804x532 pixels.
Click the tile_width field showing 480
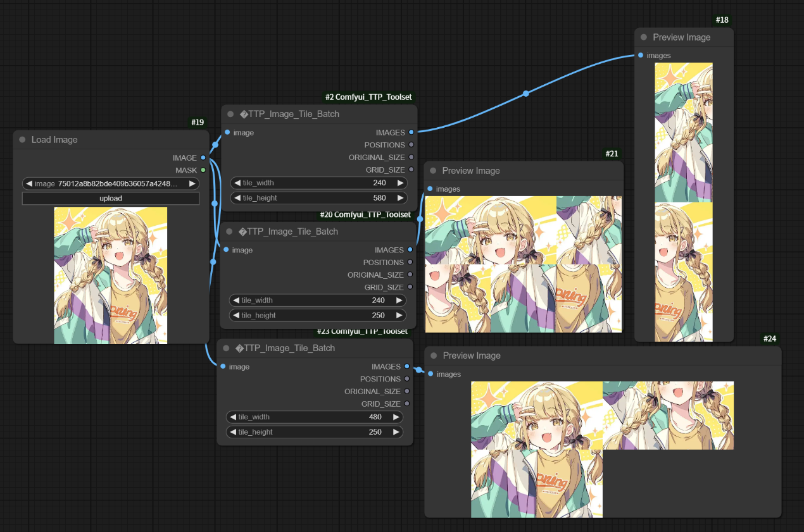click(315, 417)
